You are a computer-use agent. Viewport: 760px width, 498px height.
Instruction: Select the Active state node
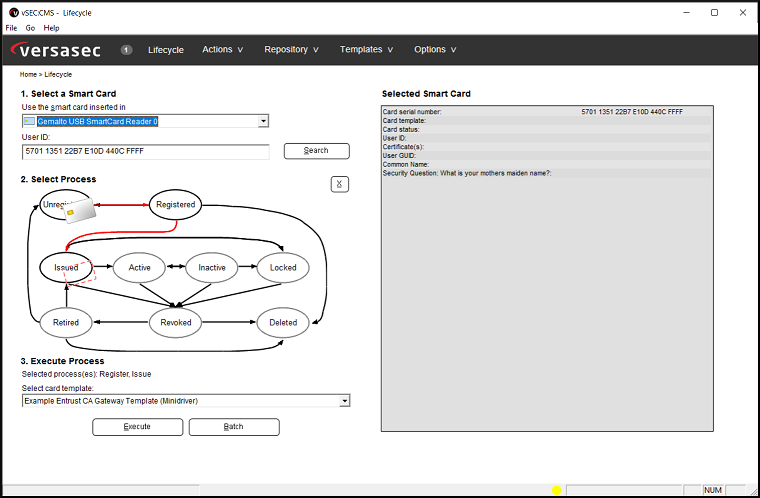click(140, 267)
